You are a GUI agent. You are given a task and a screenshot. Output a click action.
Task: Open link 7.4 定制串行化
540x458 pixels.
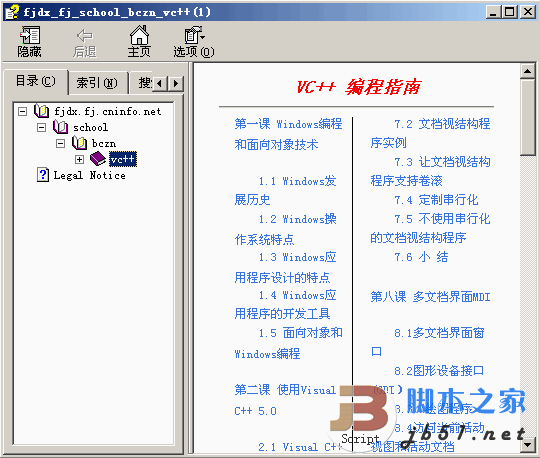[436, 200]
